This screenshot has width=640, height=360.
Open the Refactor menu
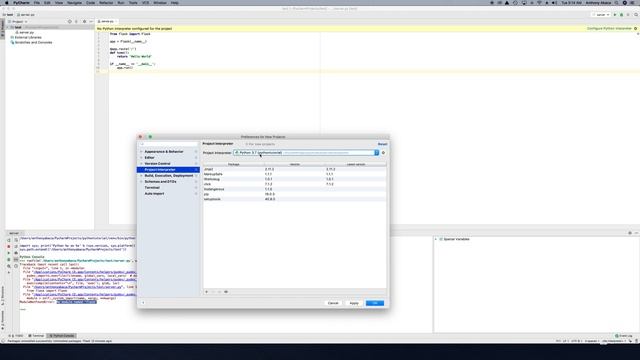click(x=106, y=3)
